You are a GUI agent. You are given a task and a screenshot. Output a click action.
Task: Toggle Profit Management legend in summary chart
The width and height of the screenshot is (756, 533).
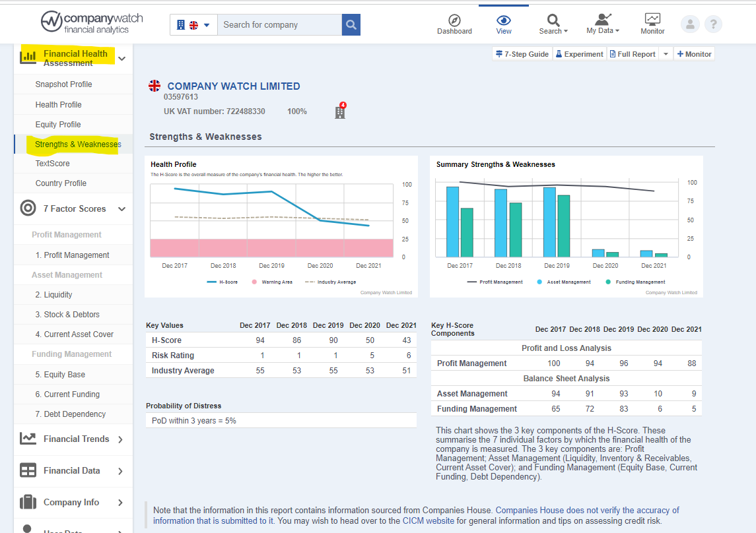(x=495, y=282)
